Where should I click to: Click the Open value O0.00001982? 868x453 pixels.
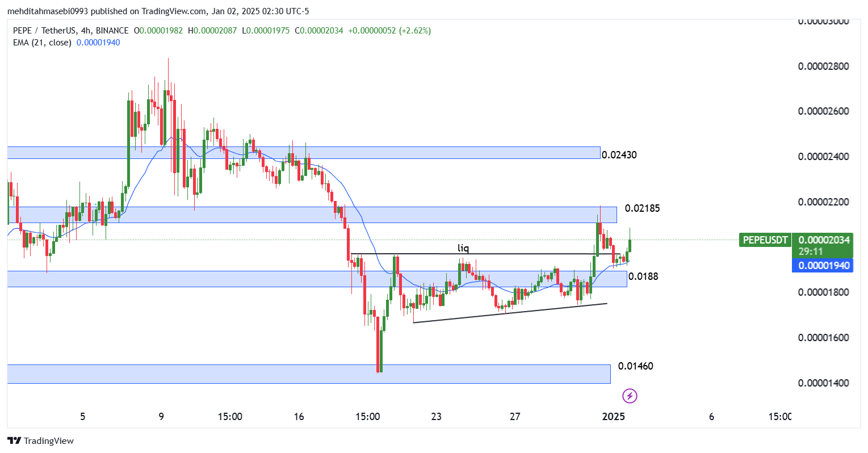click(x=158, y=31)
